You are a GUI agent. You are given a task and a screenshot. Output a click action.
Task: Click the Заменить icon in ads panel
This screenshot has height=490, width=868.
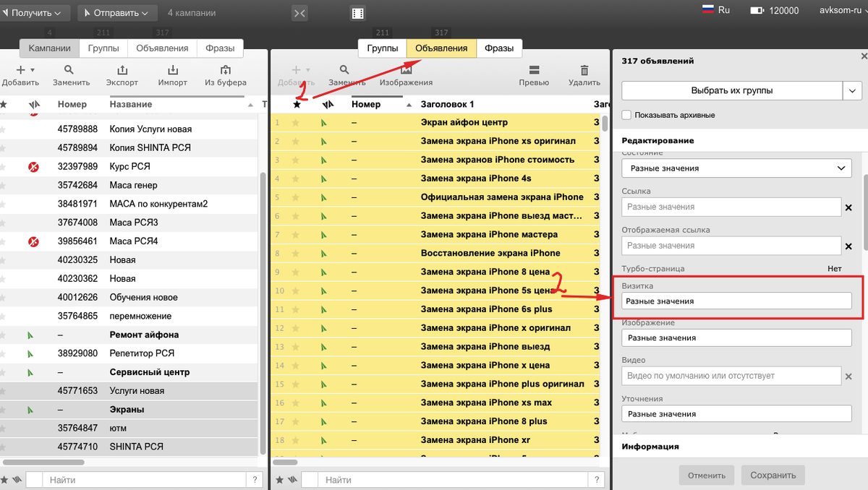click(x=345, y=70)
